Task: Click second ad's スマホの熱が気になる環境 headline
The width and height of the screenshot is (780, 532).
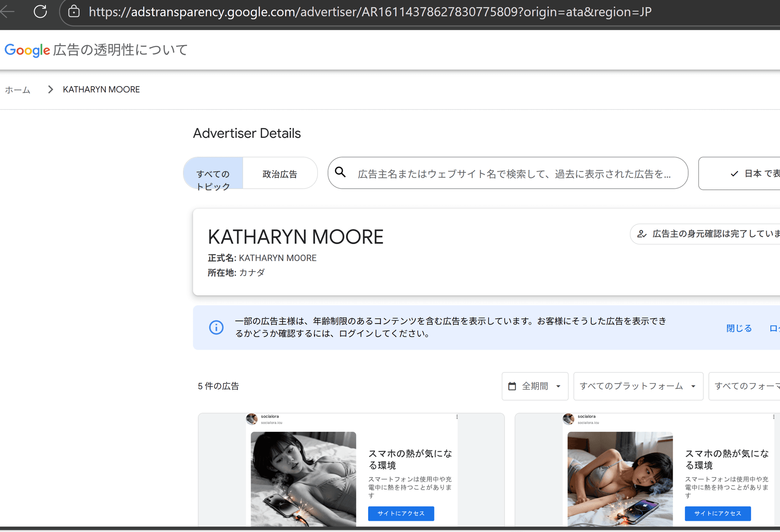Action: (727, 459)
